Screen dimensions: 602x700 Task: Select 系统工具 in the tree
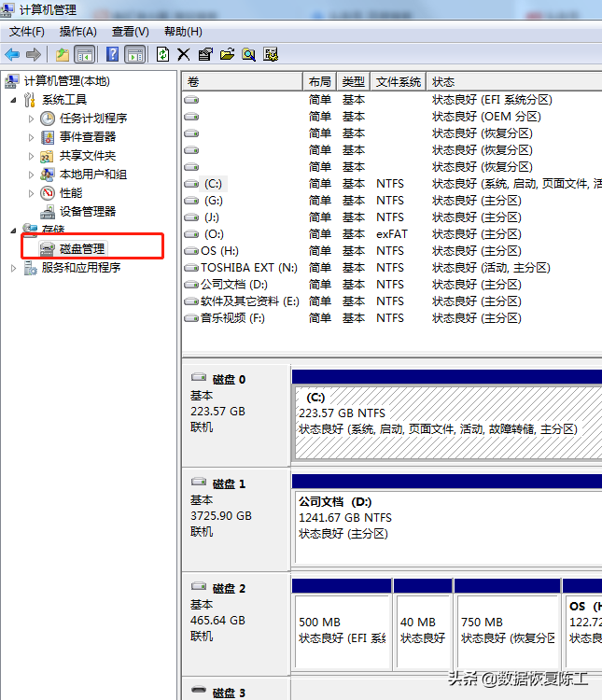coord(64,100)
